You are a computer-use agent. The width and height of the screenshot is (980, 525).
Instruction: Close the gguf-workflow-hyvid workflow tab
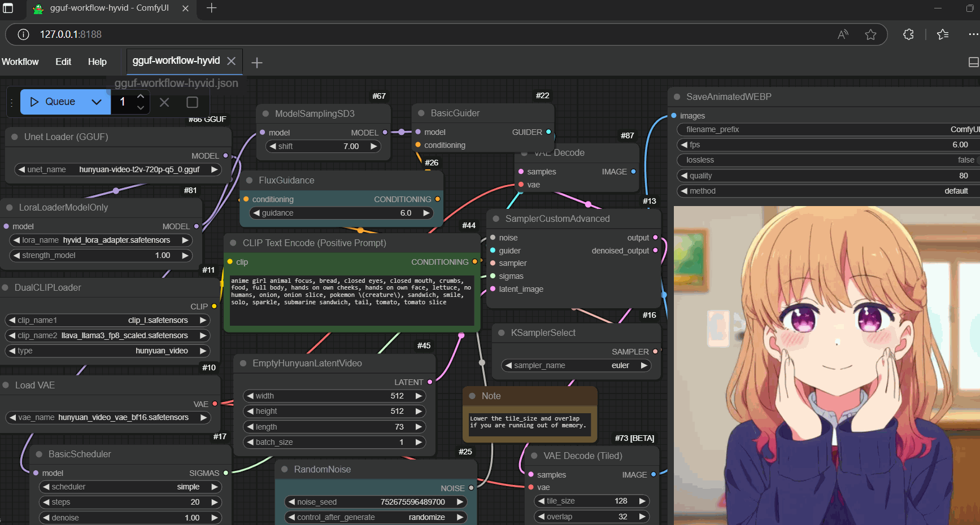tap(231, 61)
